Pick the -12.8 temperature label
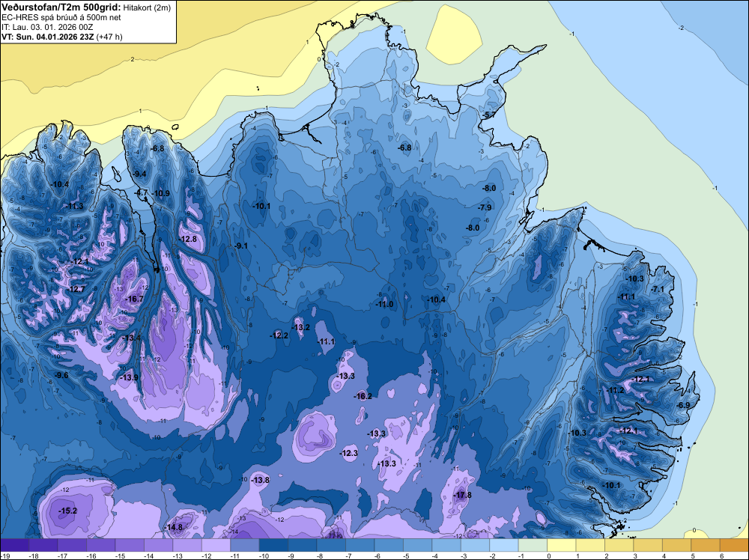The height and width of the screenshot is (560, 749). [188, 239]
